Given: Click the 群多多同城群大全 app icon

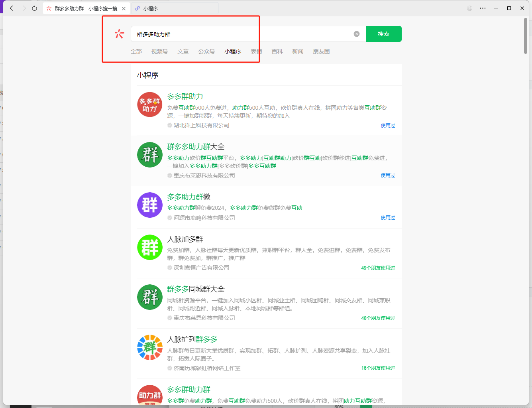Looking at the screenshot, I should (x=150, y=297).
